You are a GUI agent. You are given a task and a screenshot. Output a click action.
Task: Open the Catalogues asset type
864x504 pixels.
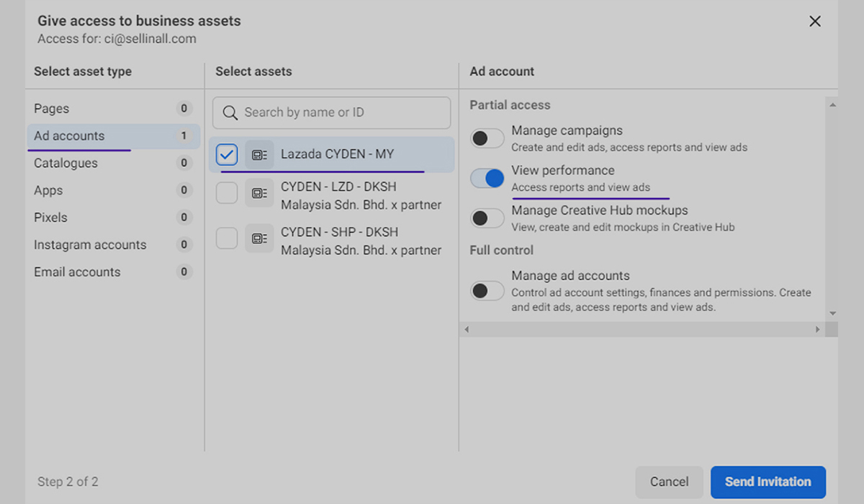click(x=114, y=163)
